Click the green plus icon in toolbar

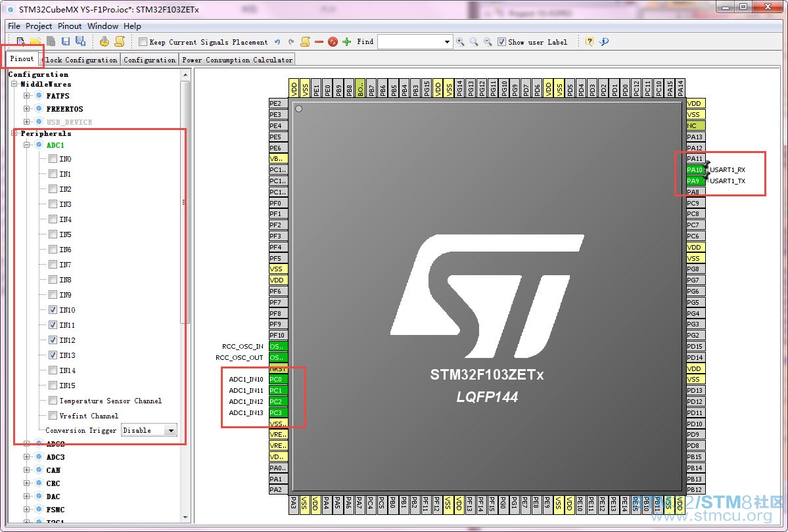point(347,41)
